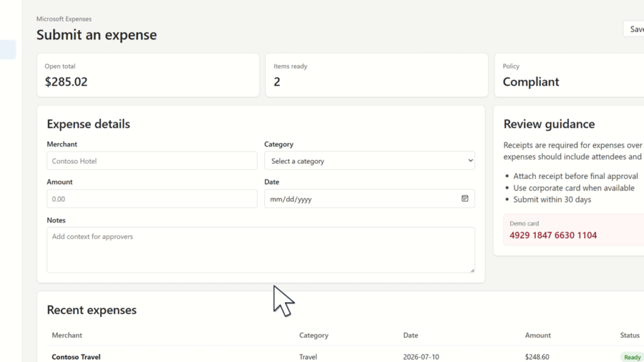Click the Microsoft Expenses breadcrumb text

[x=64, y=19]
